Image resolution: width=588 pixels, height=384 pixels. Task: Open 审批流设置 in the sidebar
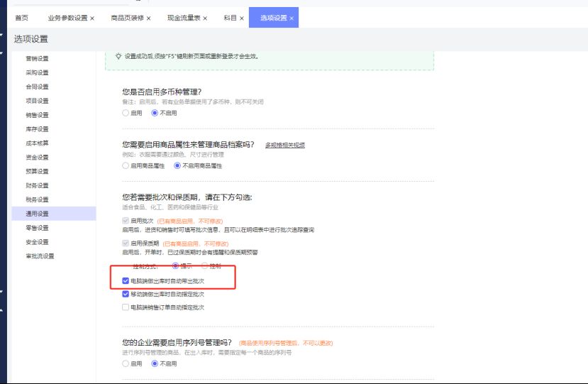[x=40, y=256]
